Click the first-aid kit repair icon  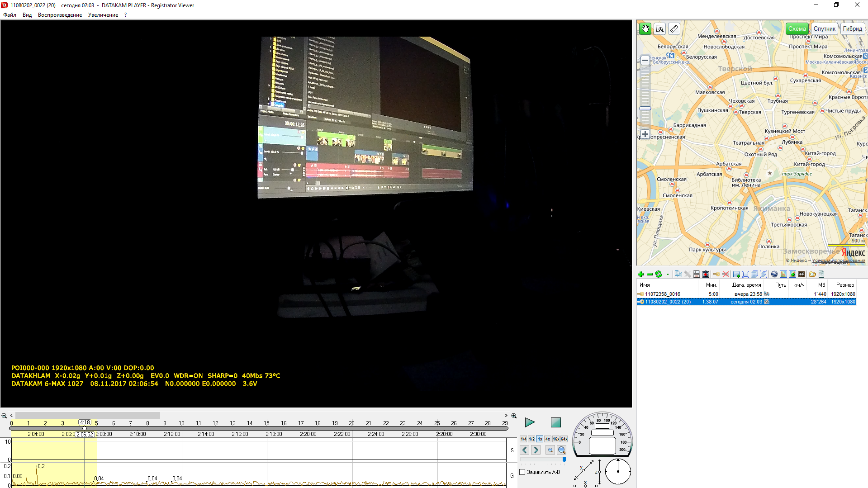706,274
